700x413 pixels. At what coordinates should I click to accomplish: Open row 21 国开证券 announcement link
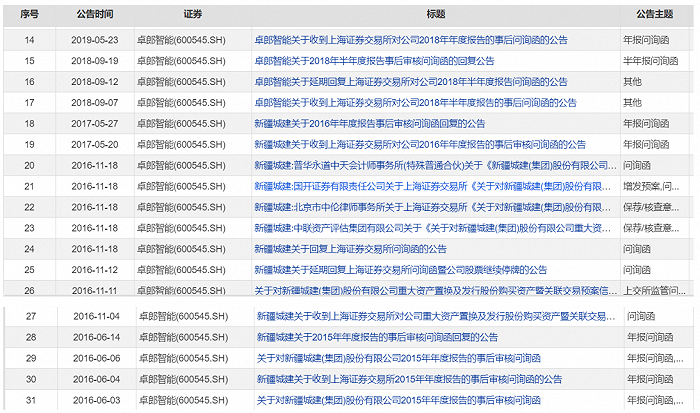[433, 187]
